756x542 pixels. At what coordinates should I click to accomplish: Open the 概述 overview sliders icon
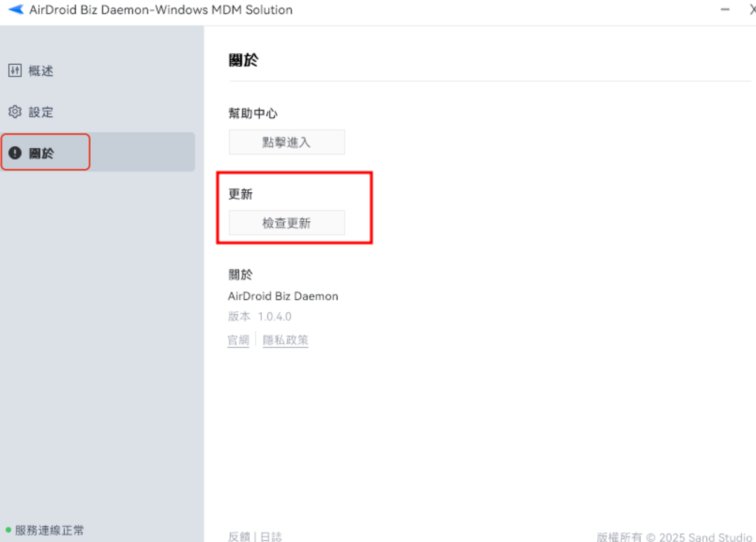coord(15,71)
